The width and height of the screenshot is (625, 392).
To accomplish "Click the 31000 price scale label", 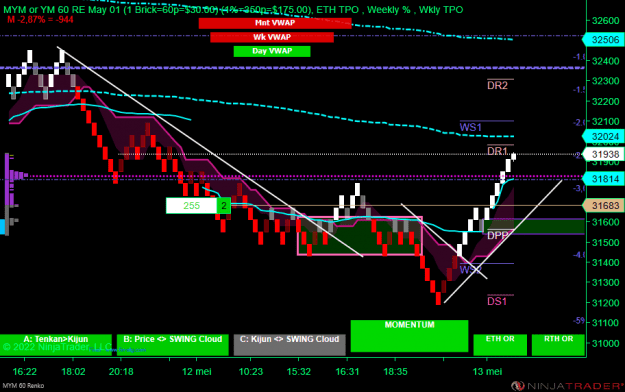I will coord(605,343).
